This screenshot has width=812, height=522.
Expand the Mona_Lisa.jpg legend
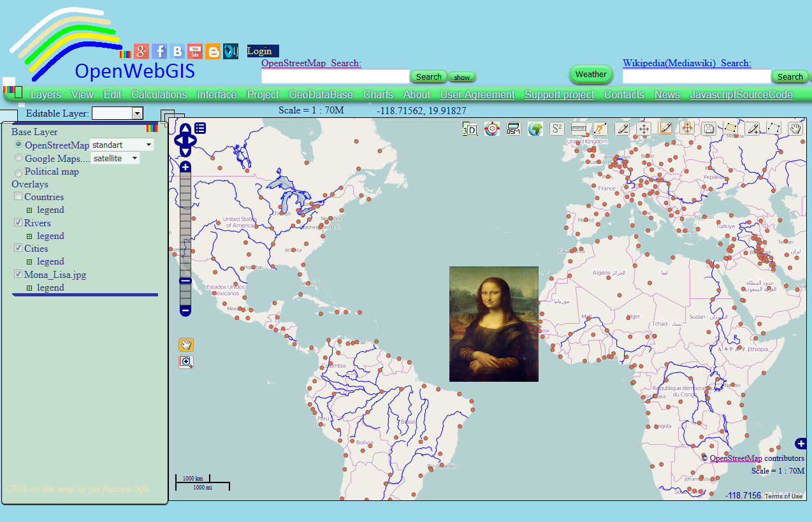29,288
